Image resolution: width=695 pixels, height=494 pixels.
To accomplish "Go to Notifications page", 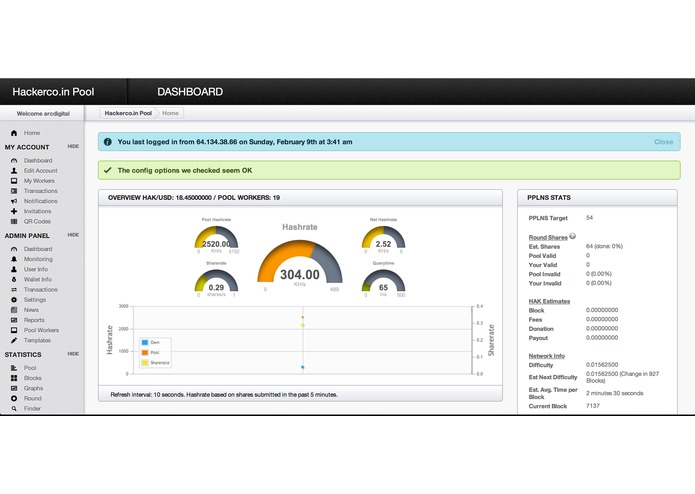I will click(40, 201).
